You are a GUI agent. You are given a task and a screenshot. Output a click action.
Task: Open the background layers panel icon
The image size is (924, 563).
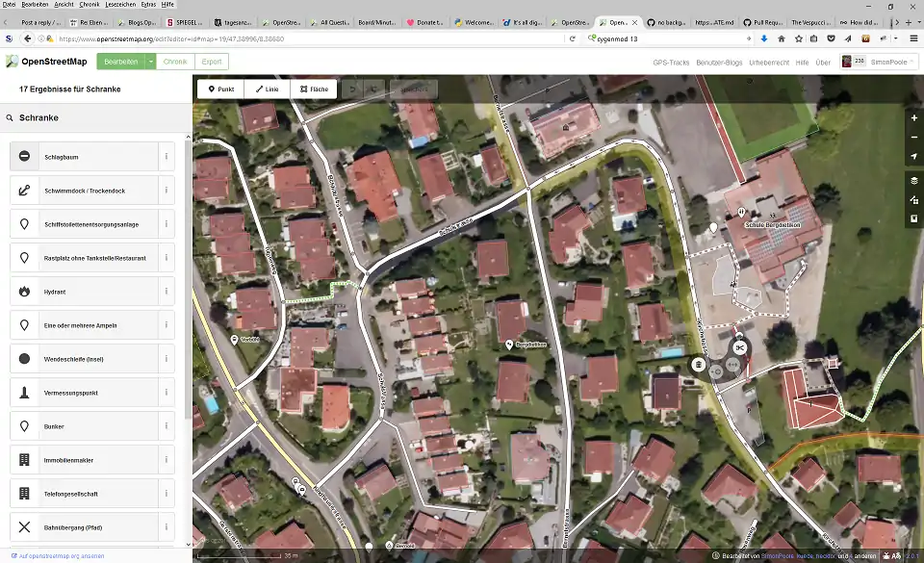pyautogui.click(x=913, y=180)
